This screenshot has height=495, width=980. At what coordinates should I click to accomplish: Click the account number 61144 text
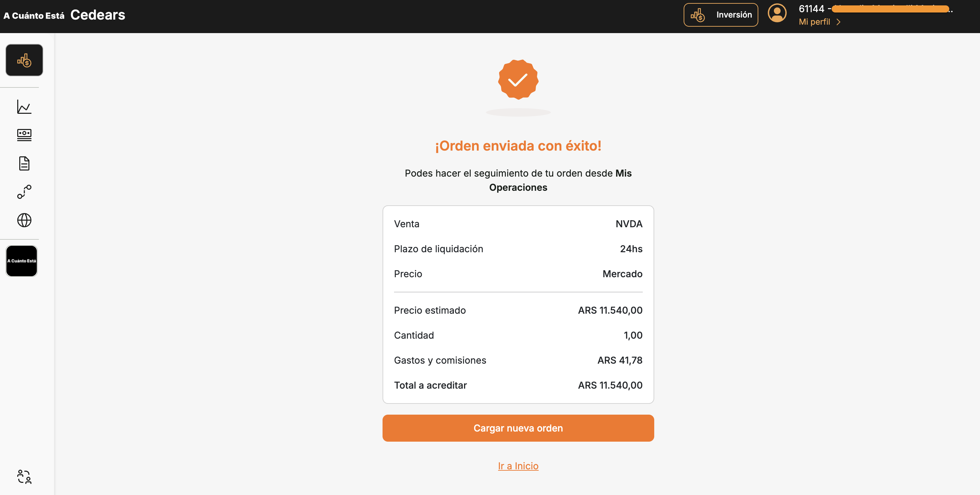811,9
